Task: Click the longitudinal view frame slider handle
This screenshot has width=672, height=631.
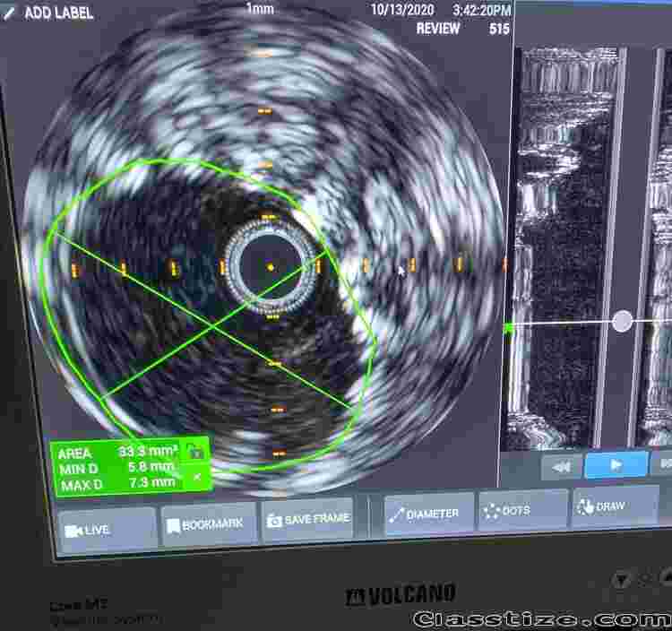Action: [x=623, y=321]
